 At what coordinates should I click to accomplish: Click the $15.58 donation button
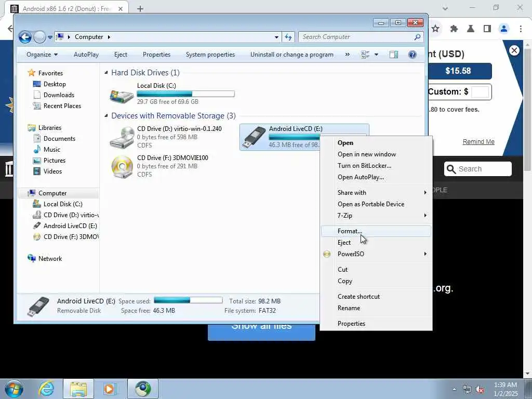click(x=460, y=71)
